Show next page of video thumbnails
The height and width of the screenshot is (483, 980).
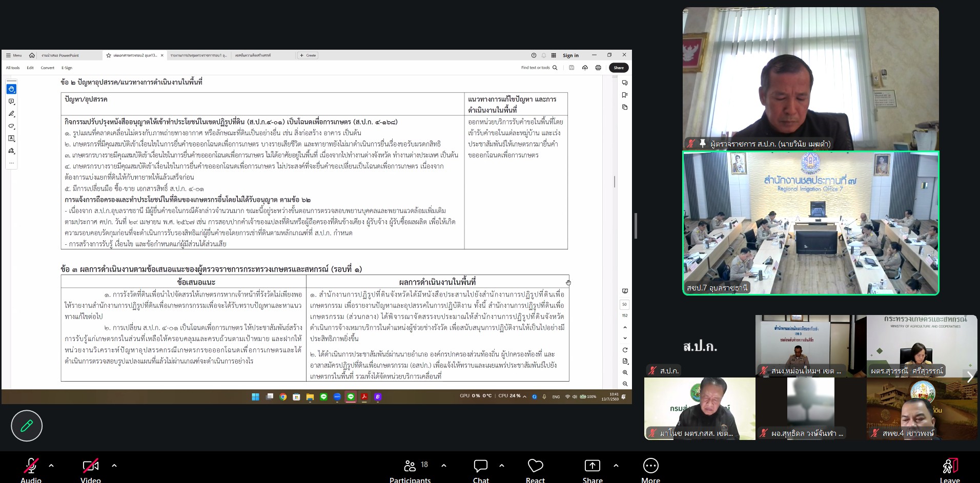click(970, 377)
